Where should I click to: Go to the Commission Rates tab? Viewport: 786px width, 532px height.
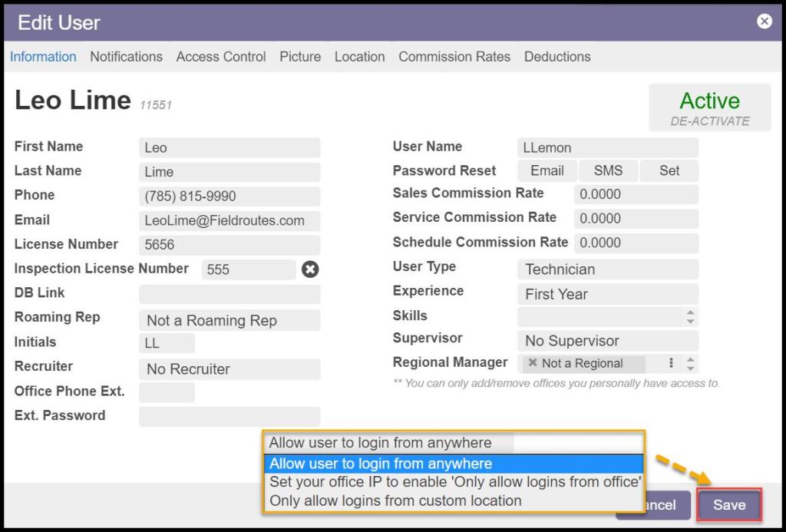point(454,57)
